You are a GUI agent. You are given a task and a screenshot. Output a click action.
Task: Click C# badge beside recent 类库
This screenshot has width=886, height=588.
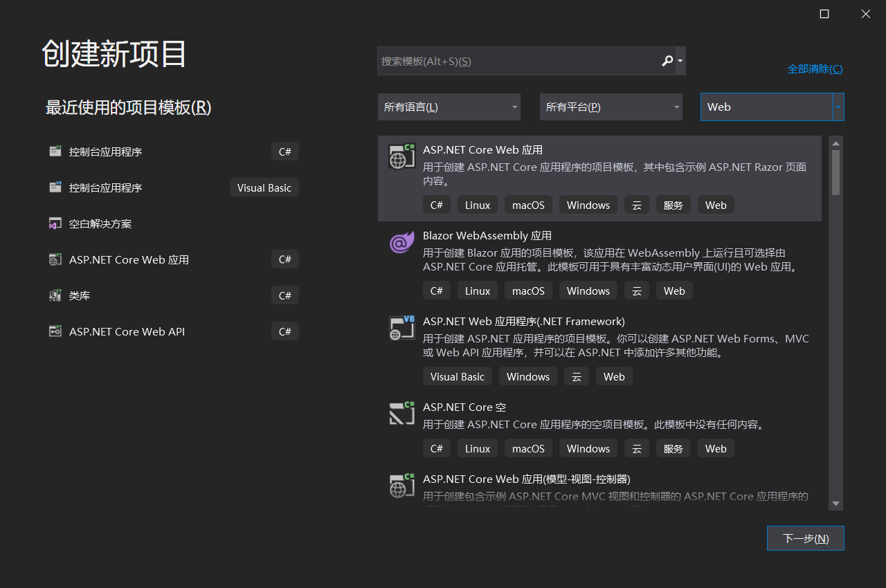pyautogui.click(x=285, y=295)
